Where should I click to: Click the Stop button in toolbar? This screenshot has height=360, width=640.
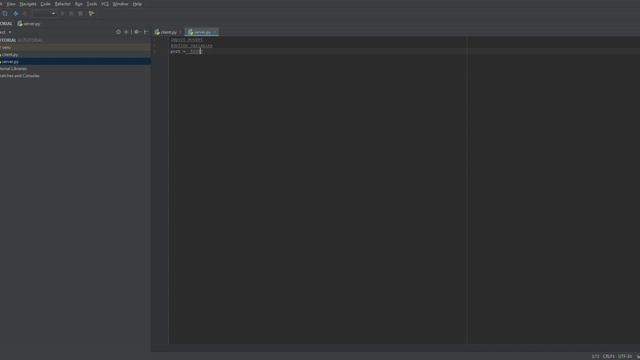[x=80, y=13]
